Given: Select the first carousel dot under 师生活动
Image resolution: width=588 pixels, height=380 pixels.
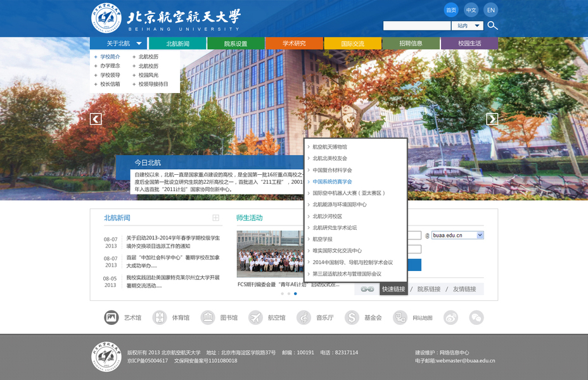Looking at the screenshot, I should point(283,294).
